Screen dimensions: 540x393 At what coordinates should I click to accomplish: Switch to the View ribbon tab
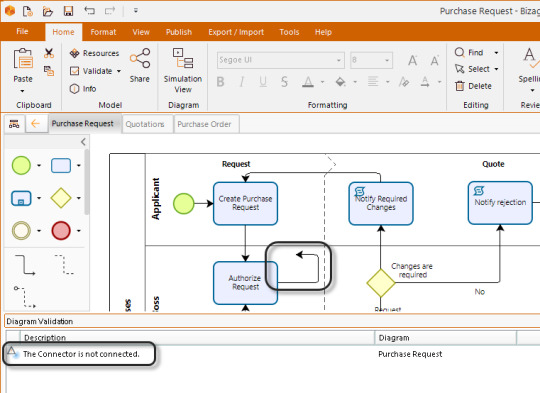(141, 32)
